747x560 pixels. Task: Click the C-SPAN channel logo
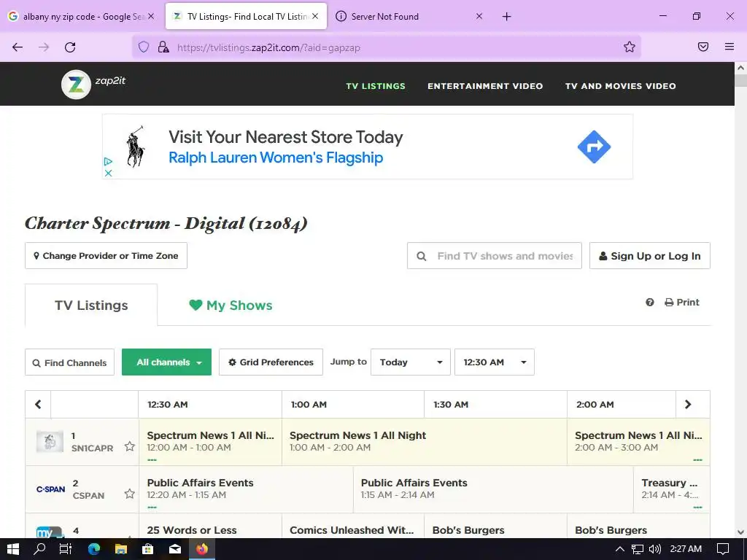[50, 489]
